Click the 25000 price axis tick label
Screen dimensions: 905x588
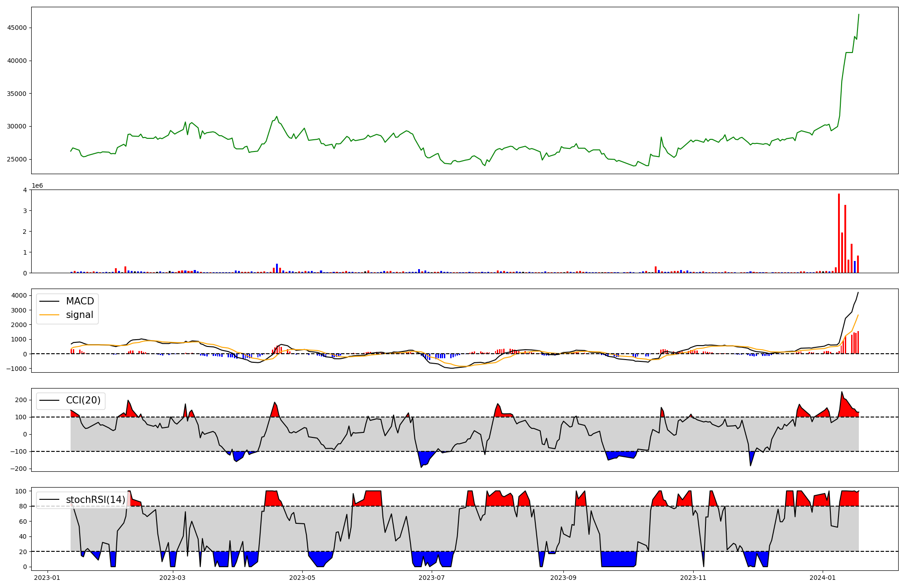(x=17, y=159)
